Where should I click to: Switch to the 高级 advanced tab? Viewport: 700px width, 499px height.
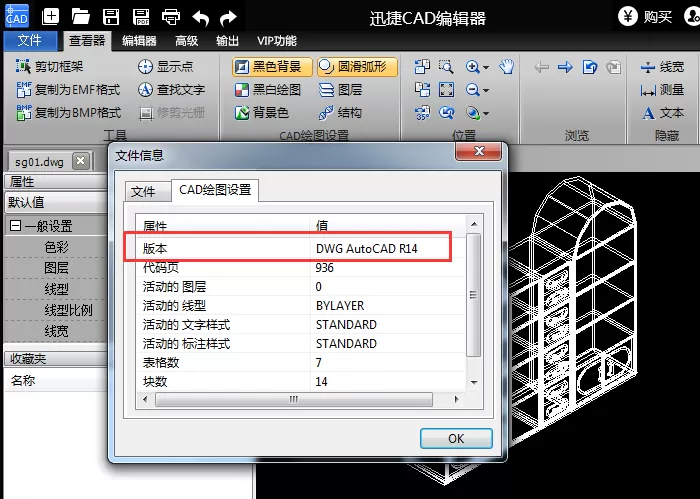(x=186, y=41)
